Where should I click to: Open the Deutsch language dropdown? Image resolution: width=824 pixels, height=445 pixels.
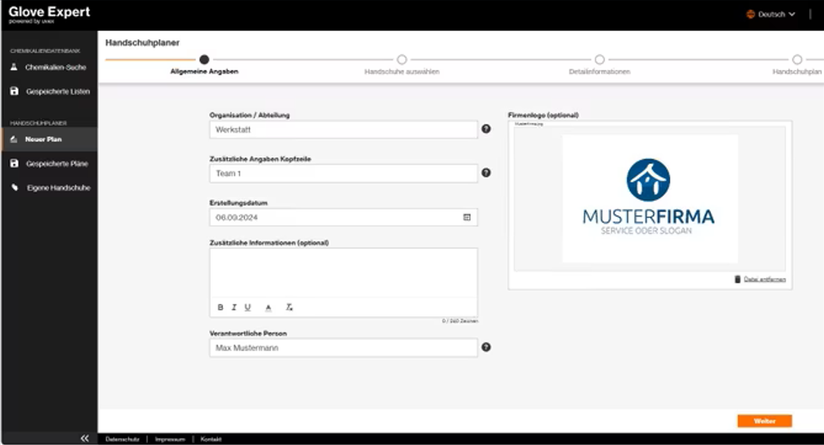pos(771,14)
